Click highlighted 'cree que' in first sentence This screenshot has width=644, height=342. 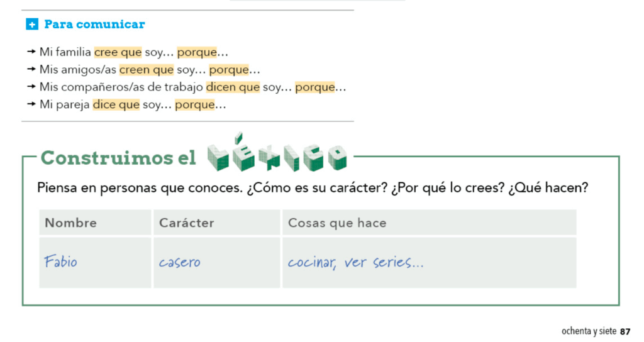pyautogui.click(x=118, y=52)
